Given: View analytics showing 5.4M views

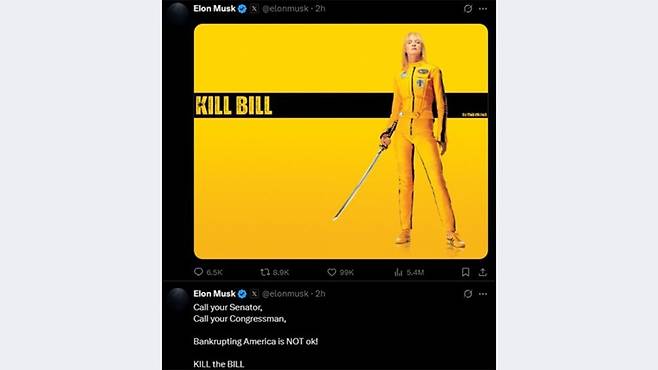Looking at the screenshot, I should coord(409,272).
